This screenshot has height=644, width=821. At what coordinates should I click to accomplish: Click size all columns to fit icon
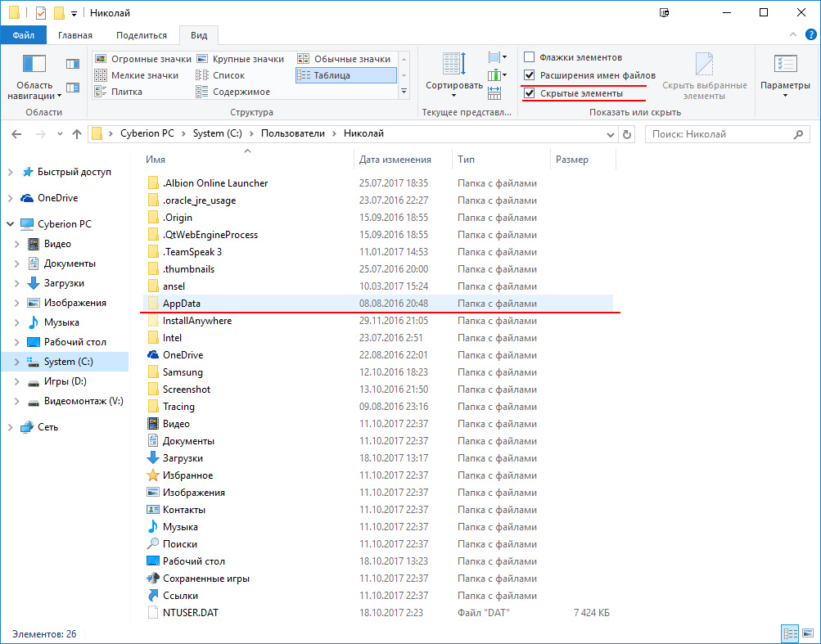pos(494,93)
